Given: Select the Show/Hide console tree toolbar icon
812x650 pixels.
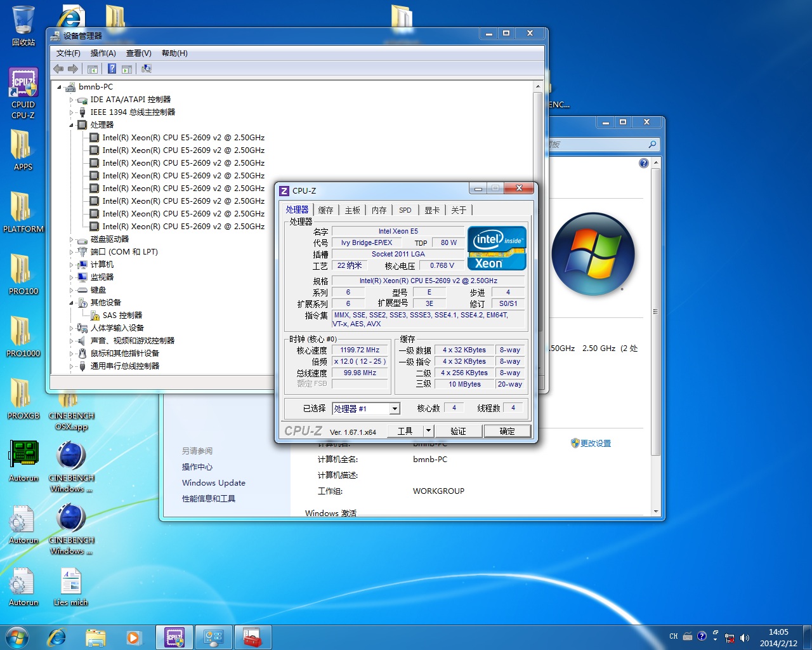Looking at the screenshot, I should [x=93, y=69].
